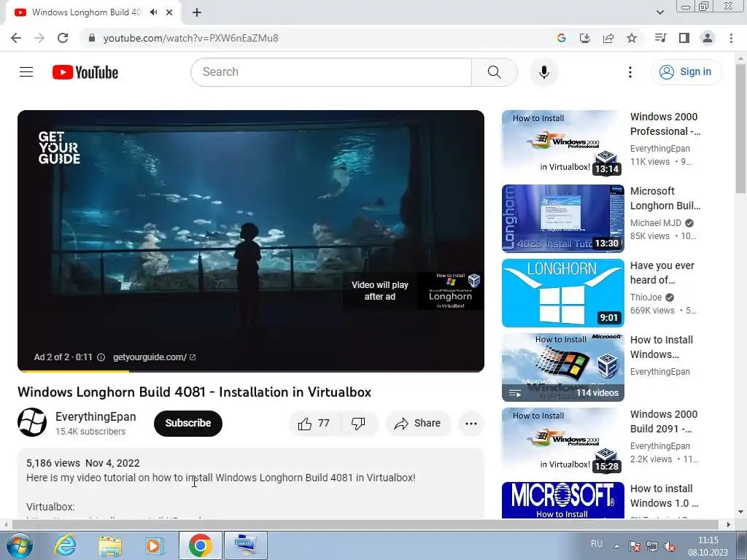Open Microsoft Longhorn Build video by Michael MJD

tap(665, 198)
